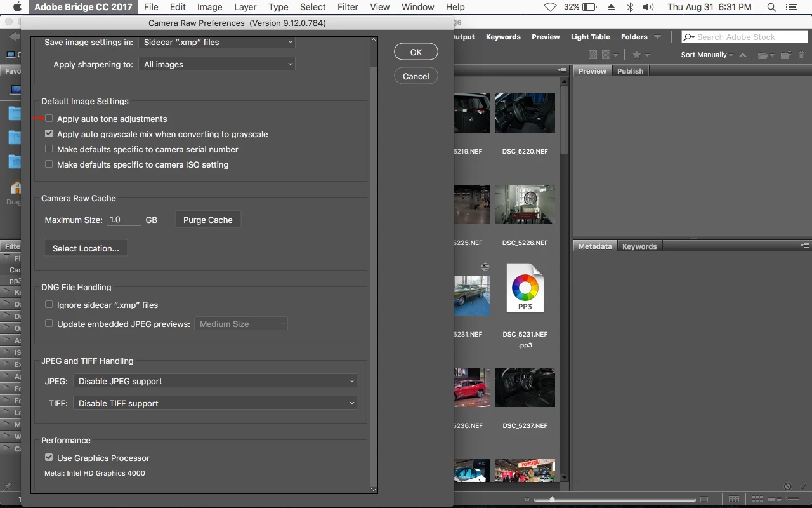Click OK in Camera Raw Preferences
Screen dimensions: 812x508
coord(416,52)
